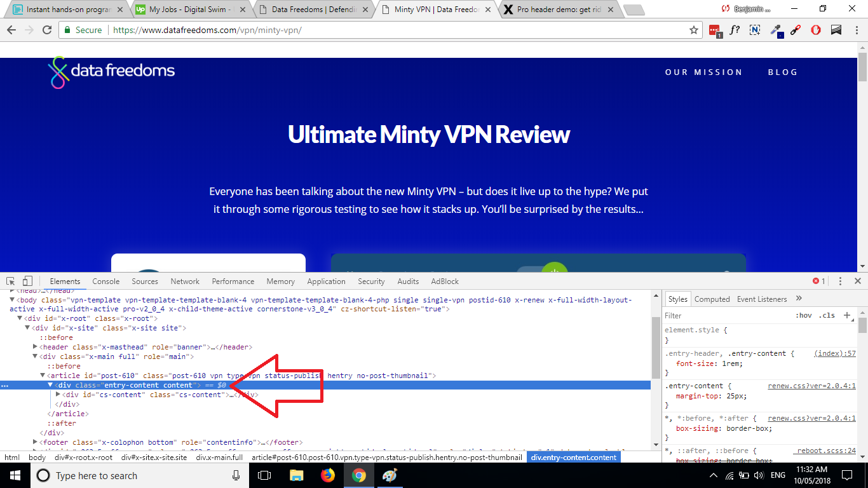
Task: Open the red LastPass extension icon
Action: (x=714, y=30)
